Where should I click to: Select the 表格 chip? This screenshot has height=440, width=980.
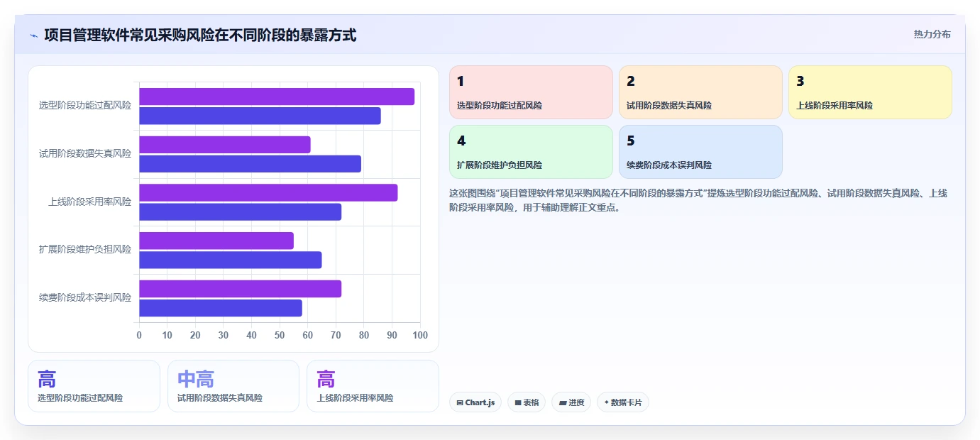tap(527, 402)
